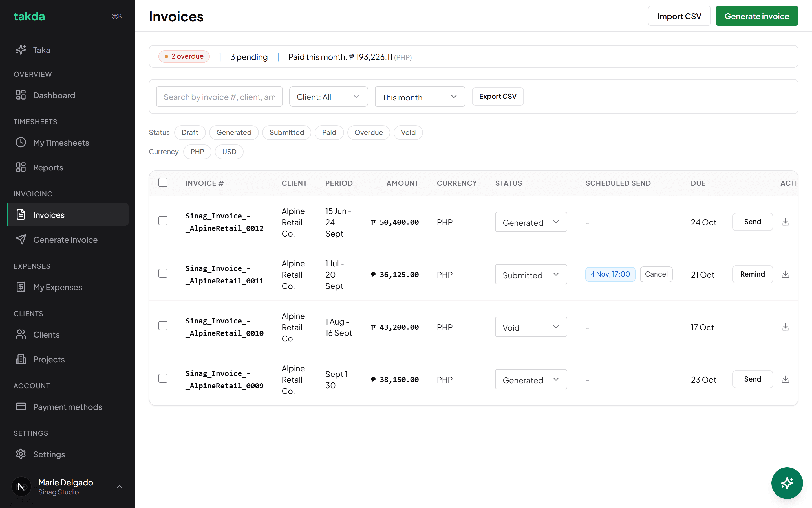The width and height of the screenshot is (812, 508).
Task: Open Void status dropdown for invoice 0010
Action: (x=531, y=327)
